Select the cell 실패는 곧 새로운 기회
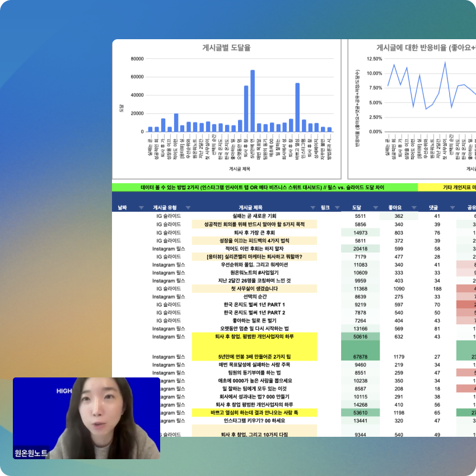This screenshot has width=476, height=476. point(254,216)
